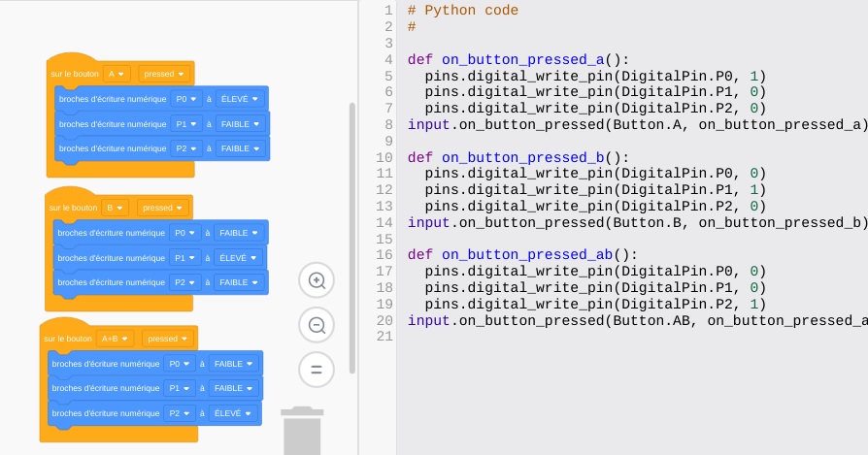Viewport: 868px width, 455px height.
Task: Click line with Button.AB registration
Action: (638, 321)
